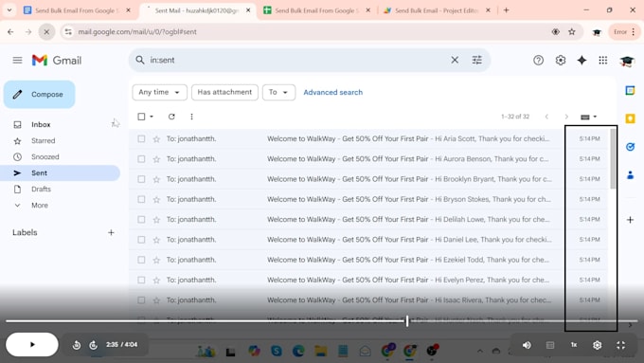Select the Bryson Stokes email checkbox
This screenshot has height=363, width=644.
[141, 199]
